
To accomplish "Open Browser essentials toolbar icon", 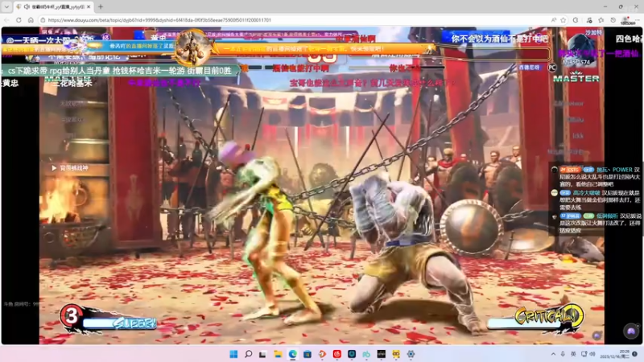I will (589, 19).
